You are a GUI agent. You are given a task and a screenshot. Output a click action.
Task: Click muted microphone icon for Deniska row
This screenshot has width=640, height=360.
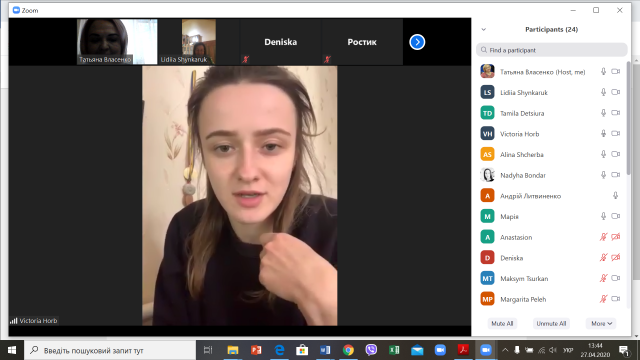click(603, 258)
